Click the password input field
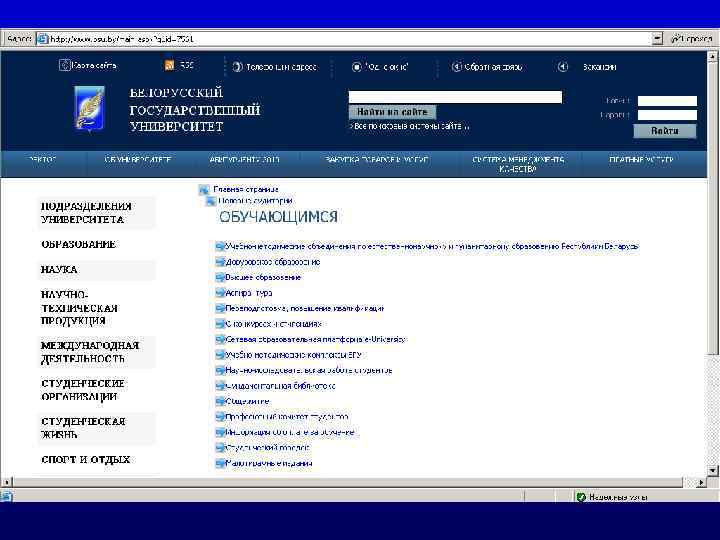This screenshot has height=540, width=720. pos(667,115)
